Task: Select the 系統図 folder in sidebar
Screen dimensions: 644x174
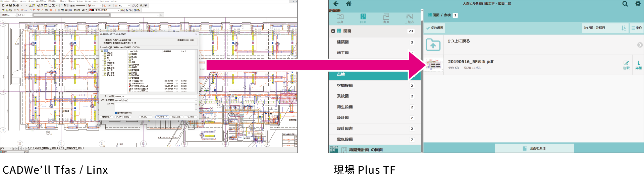Action: pyautogui.click(x=375, y=96)
